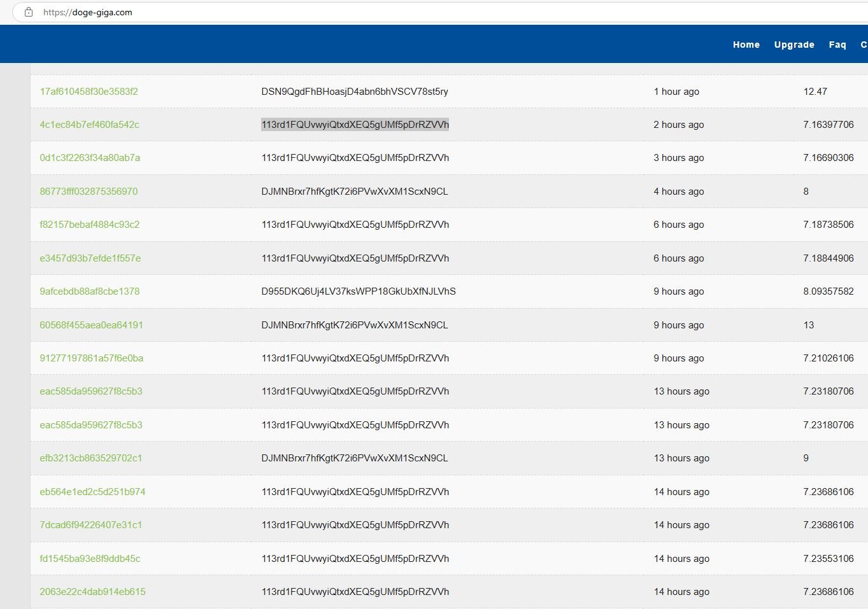Image resolution: width=868 pixels, height=609 pixels.
Task: Open transaction 86773fff032875356970
Action: pos(89,192)
